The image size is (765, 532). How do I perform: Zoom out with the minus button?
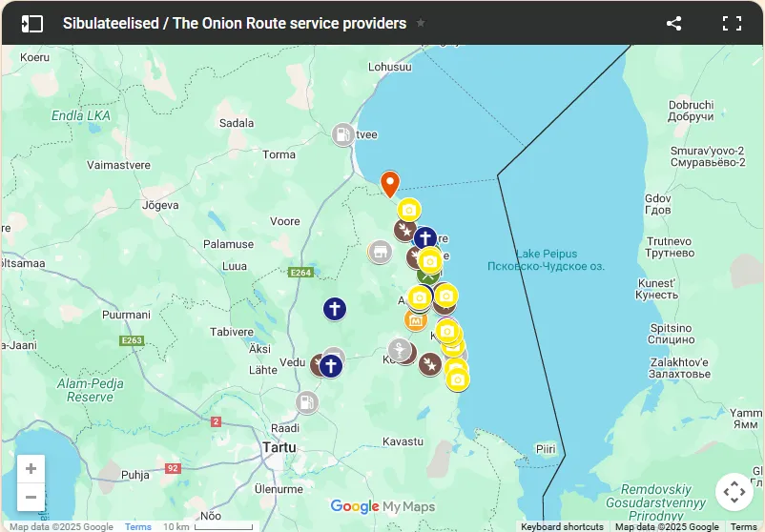(x=31, y=497)
